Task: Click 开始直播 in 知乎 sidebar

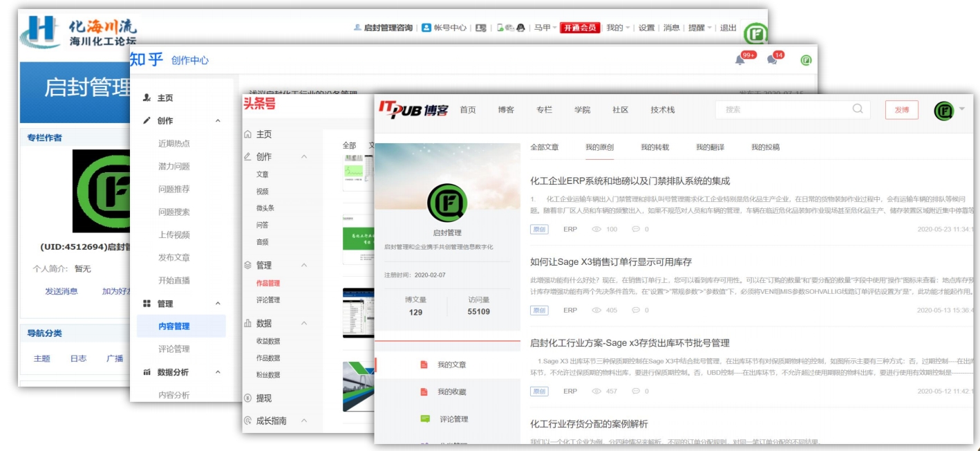Action: click(x=174, y=280)
